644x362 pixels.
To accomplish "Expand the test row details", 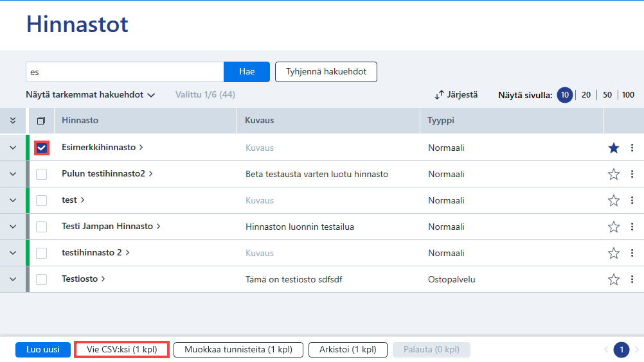I will pyautogui.click(x=13, y=200).
